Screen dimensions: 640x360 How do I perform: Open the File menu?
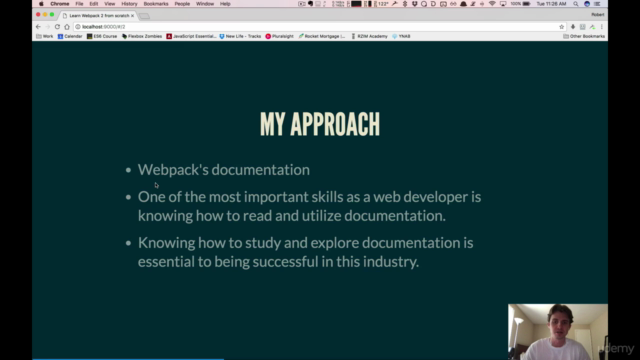pos(79,4)
